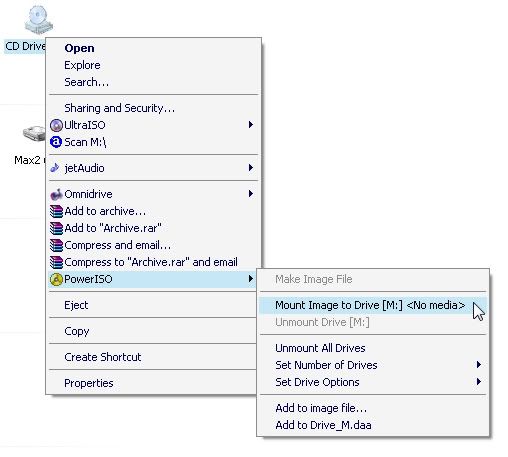Click the jetAudio music note icon
508x457 pixels.
pos(55,168)
